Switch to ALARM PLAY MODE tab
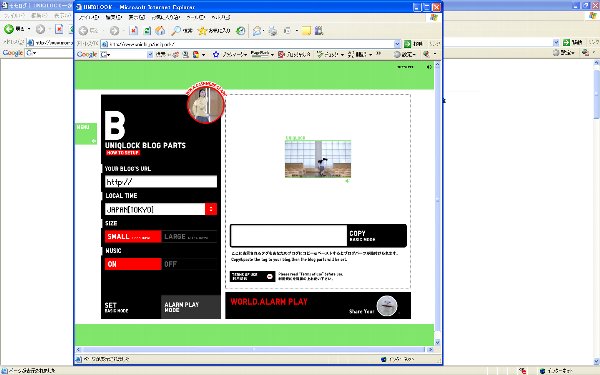 point(191,307)
